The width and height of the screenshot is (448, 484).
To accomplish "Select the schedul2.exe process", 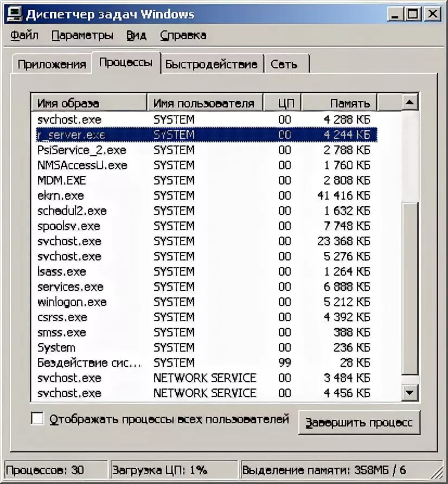I will (203, 211).
